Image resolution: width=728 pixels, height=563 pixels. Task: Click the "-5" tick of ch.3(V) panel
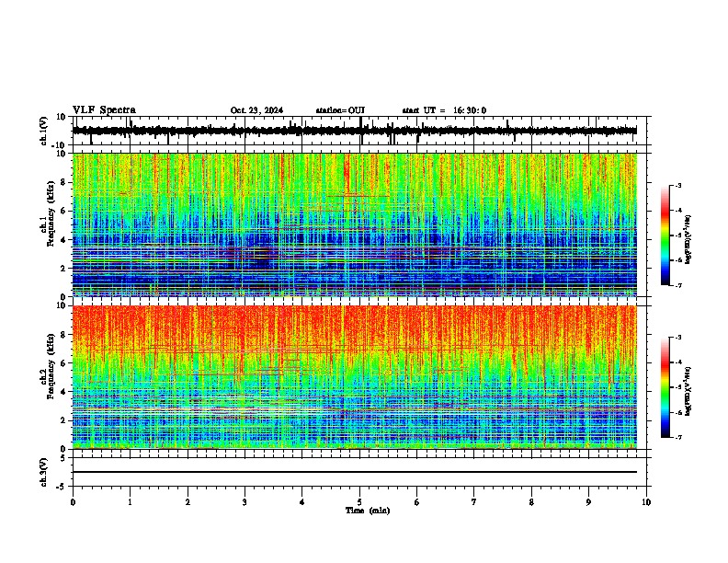tap(63, 487)
